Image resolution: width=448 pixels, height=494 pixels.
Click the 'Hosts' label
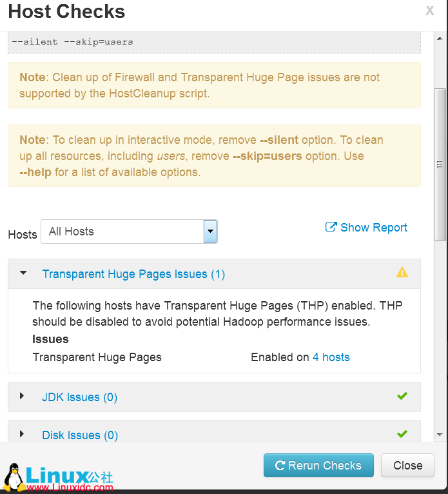(23, 234)
